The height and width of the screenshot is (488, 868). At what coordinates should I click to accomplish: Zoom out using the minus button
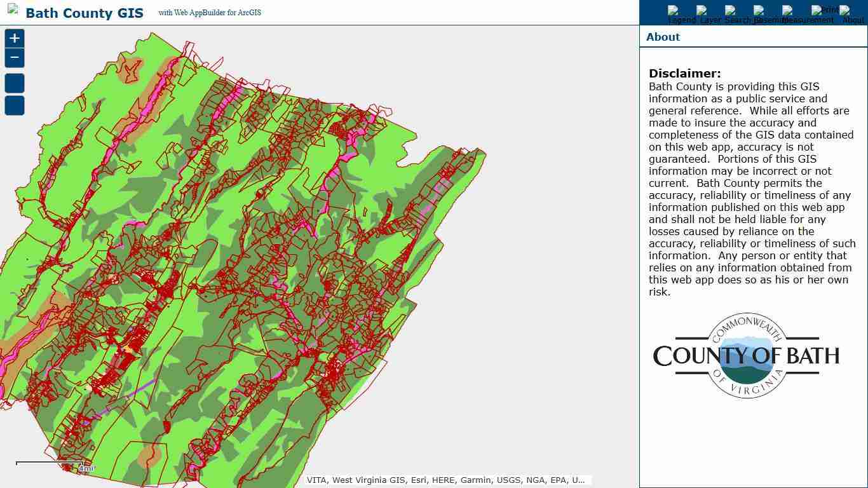[x=14, y=57]
